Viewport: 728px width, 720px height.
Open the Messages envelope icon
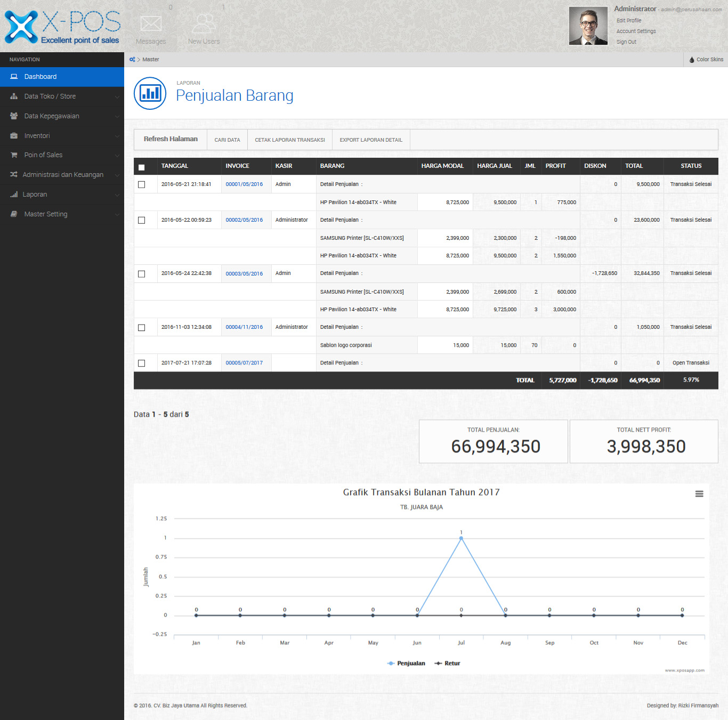[151, 24]
